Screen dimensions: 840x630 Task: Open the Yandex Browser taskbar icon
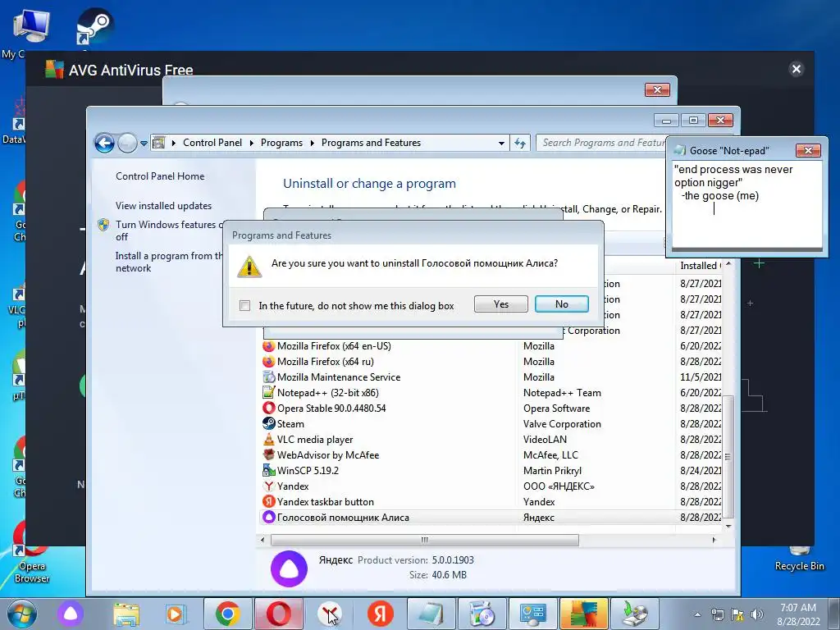pyautogui.click(x=329, y=614)
